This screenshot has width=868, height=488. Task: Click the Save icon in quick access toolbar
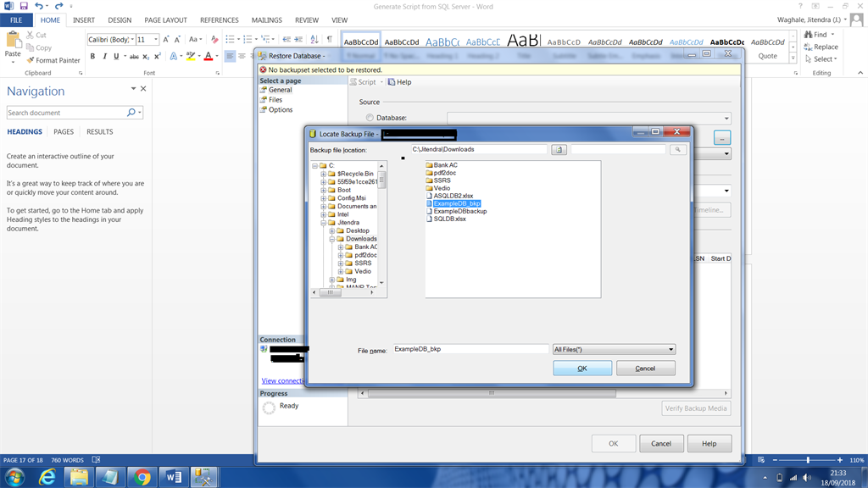[24, 6]
